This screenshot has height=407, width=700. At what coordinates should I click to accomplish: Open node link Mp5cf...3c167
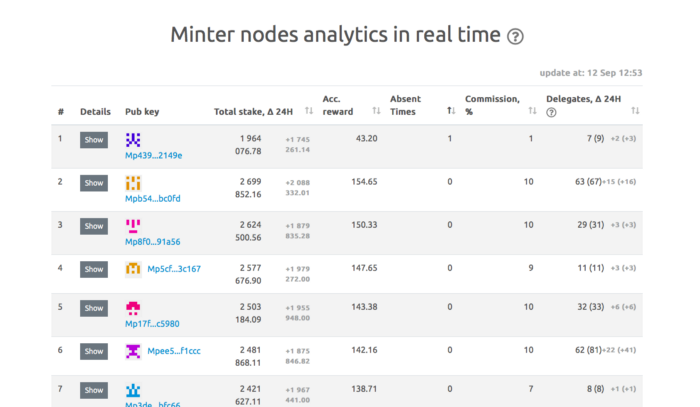pyautogui.click(x=174, y=269)
